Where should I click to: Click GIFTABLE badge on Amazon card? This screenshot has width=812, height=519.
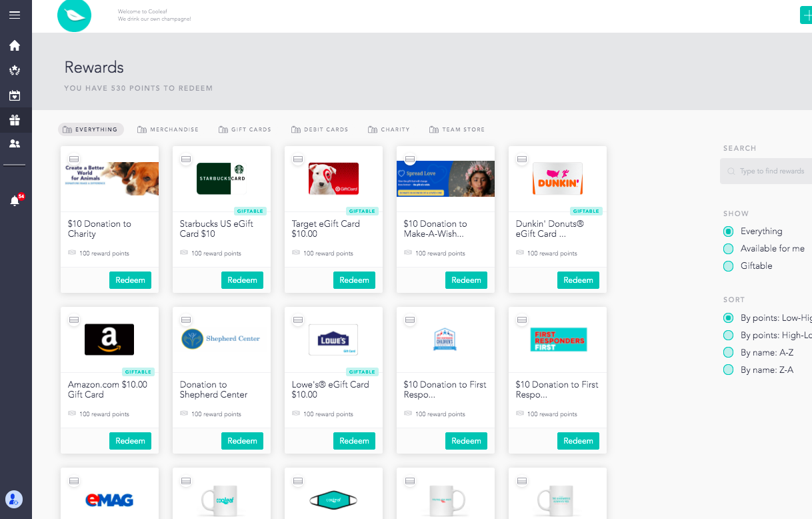[x=139, y=372]
